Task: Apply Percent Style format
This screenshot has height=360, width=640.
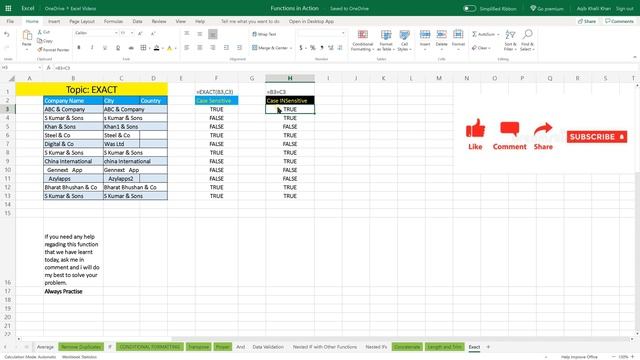Action: click(313, 48)
